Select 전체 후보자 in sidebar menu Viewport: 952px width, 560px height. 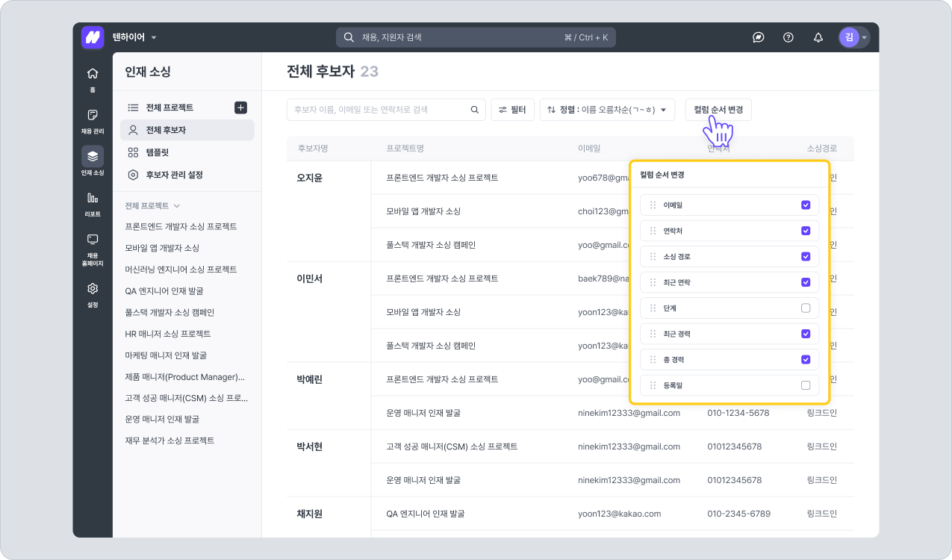(x=187, y=130)
